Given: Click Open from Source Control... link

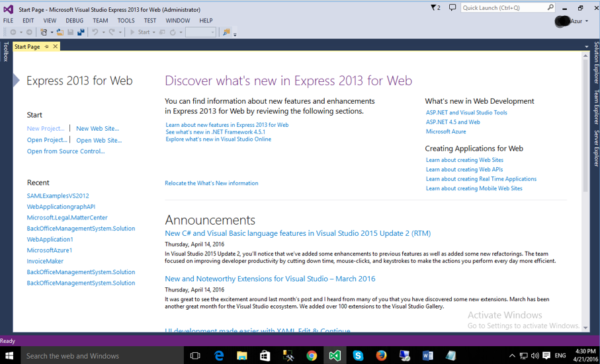Looking at the screenshot, I should 65,151.
